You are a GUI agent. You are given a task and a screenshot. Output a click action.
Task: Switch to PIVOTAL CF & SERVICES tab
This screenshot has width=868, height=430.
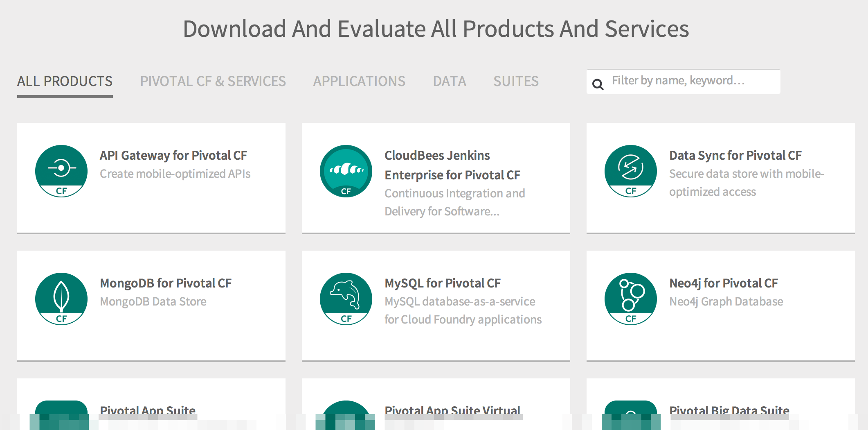(213, 81)
